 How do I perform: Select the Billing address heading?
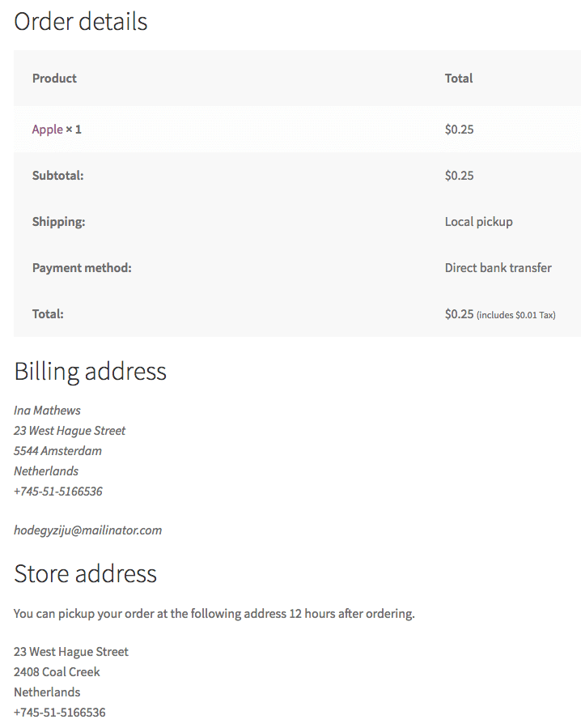coord(90,372)
